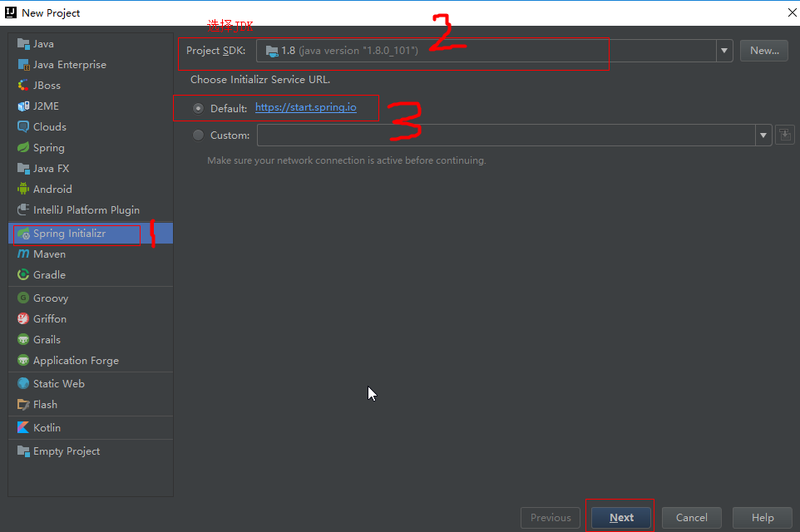The image size is (800, 532).
Task: Click the SDK folder icon in combo box
Action: click(x=272, y=51)
